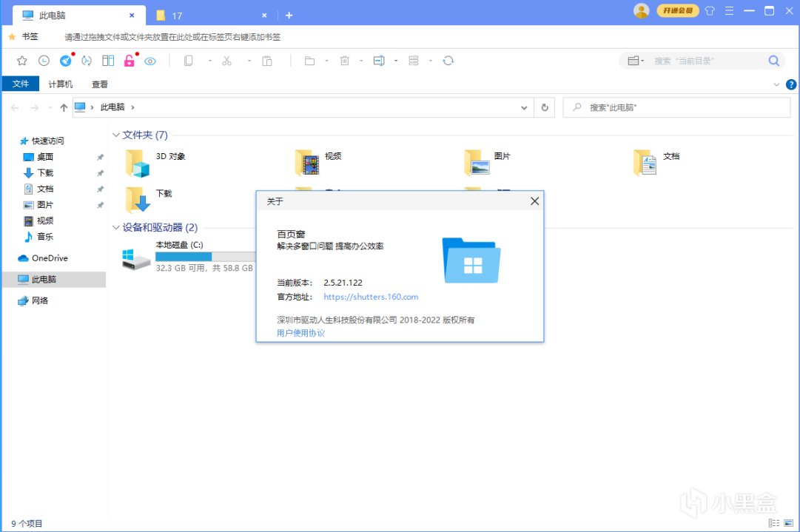Click the star favorites icon in toolbar
Screen dimensions: 800x532
22,61
